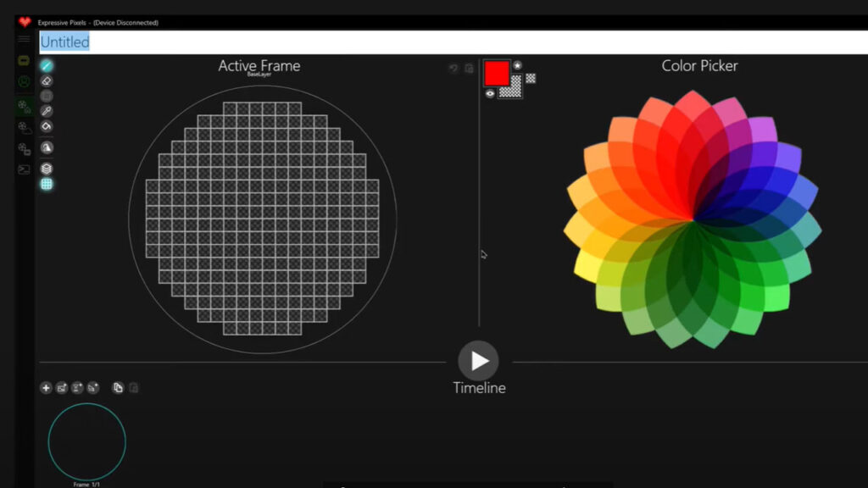Screen dimensions: 868x488
Task: Open the clipboard paste tool in Active Frame panel
Action: coord(470,68)
